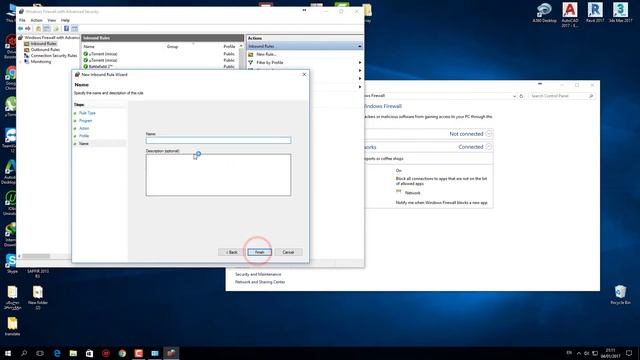Image resolution: width=640 pixels, height=360 pixels.
Task: Click the Show/Hide console tree icon
Action: pyautogui.click(x=47, y=29)
